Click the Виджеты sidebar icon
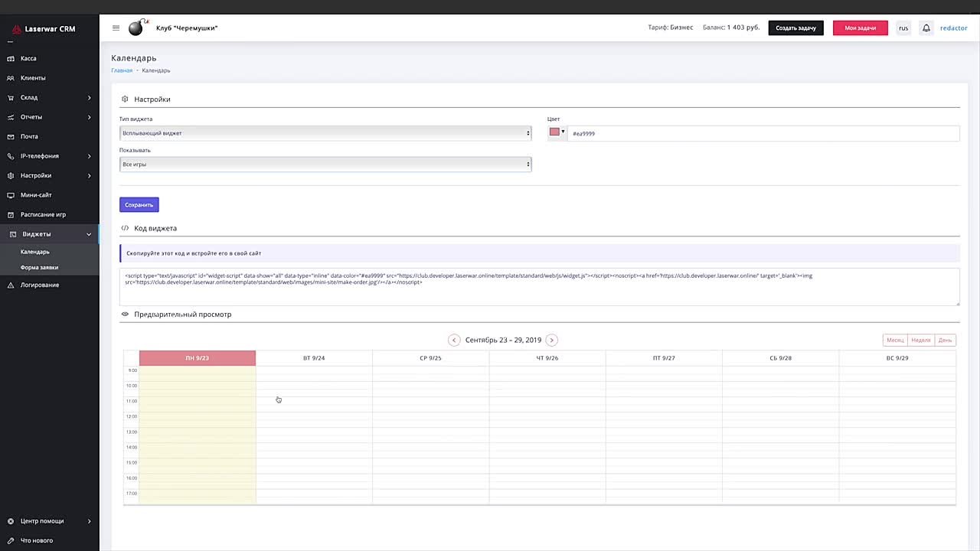 click(x=13, y=234)
